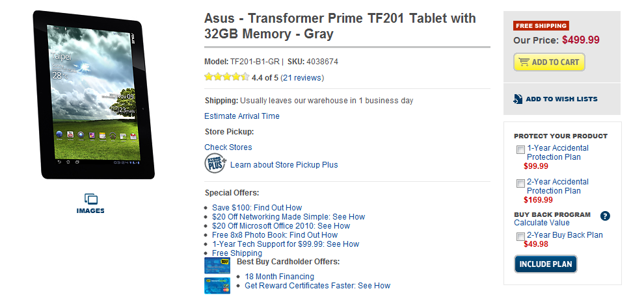The width and height of the screenshot is (644, 302).
Task: Click the star rating icons
Action: point(226,77)
